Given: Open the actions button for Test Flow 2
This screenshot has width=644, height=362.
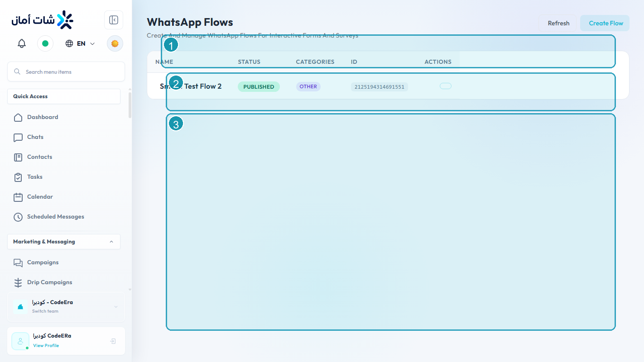Looking at the screenshot, I should click(446, 86).
